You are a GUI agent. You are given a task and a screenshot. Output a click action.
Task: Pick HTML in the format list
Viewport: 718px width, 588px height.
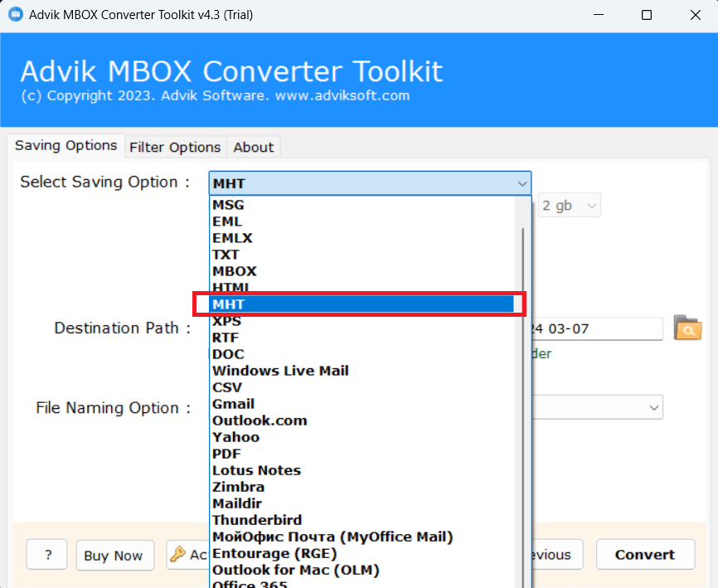click(x=361, y=287)
